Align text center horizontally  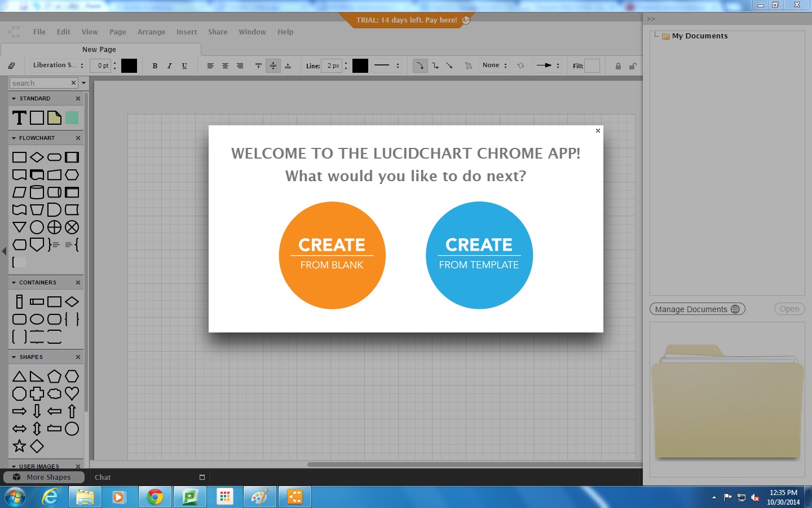[x=225, y=65]
